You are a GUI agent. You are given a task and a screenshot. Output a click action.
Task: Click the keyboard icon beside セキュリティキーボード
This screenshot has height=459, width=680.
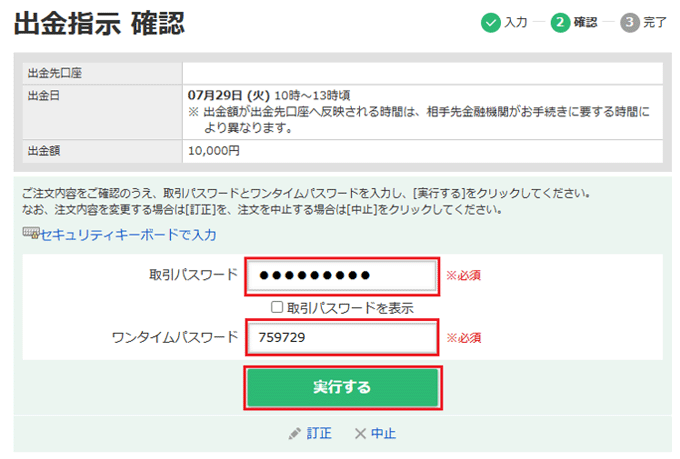coord(30,234)
